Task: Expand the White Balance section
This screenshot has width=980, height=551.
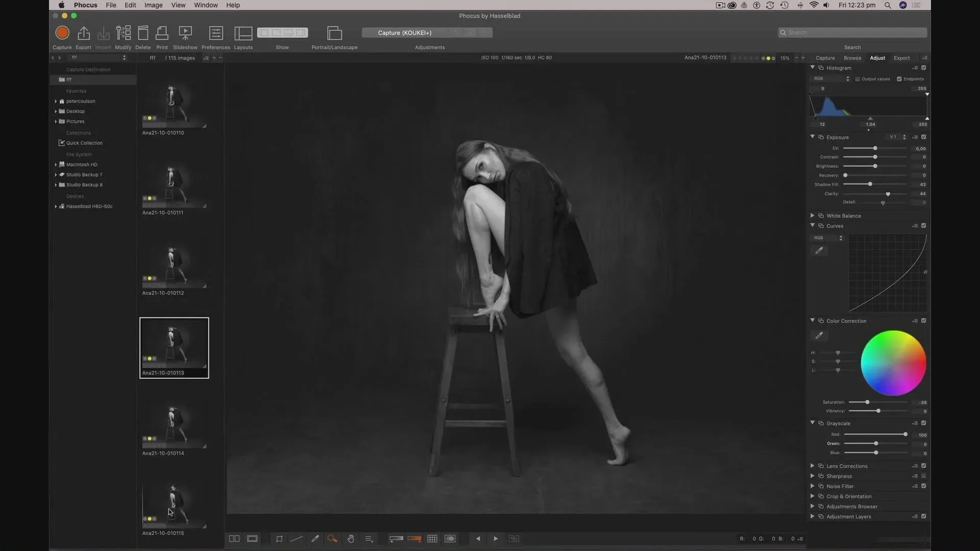Action: [812, 216]
